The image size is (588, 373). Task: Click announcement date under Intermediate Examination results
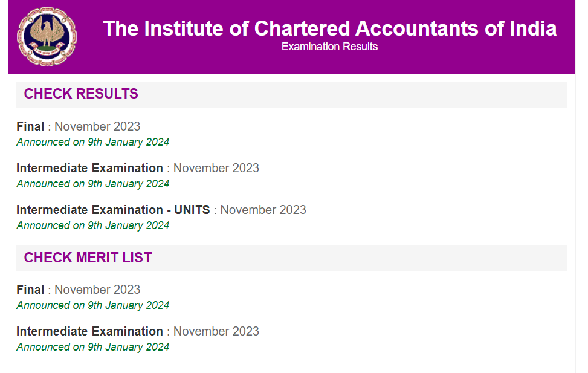click(92, 184)
